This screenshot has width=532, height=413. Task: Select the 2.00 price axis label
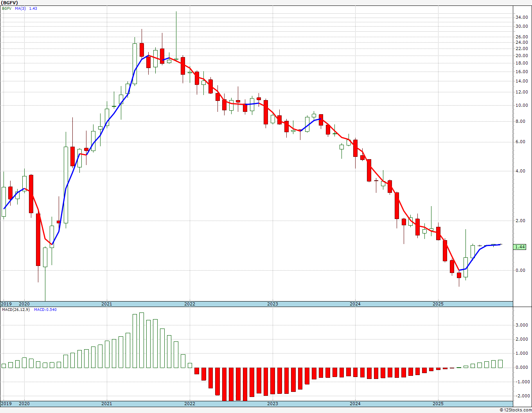[521, 221]
